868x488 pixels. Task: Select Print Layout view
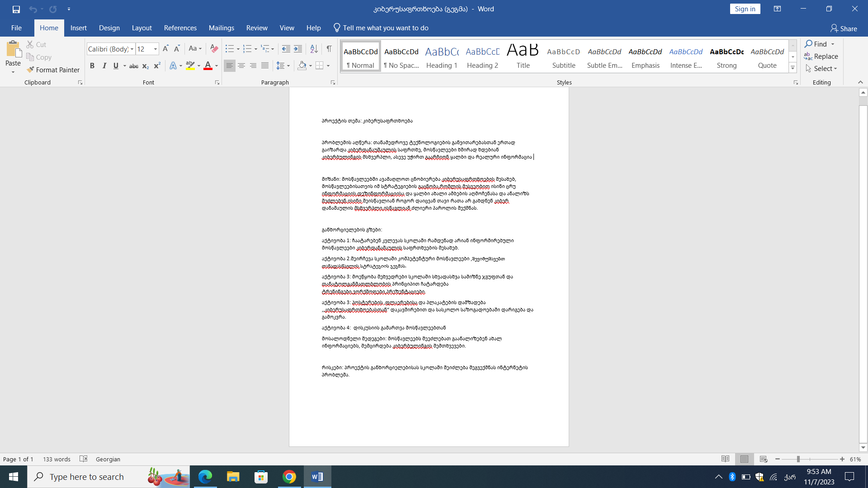click(745, 459)
